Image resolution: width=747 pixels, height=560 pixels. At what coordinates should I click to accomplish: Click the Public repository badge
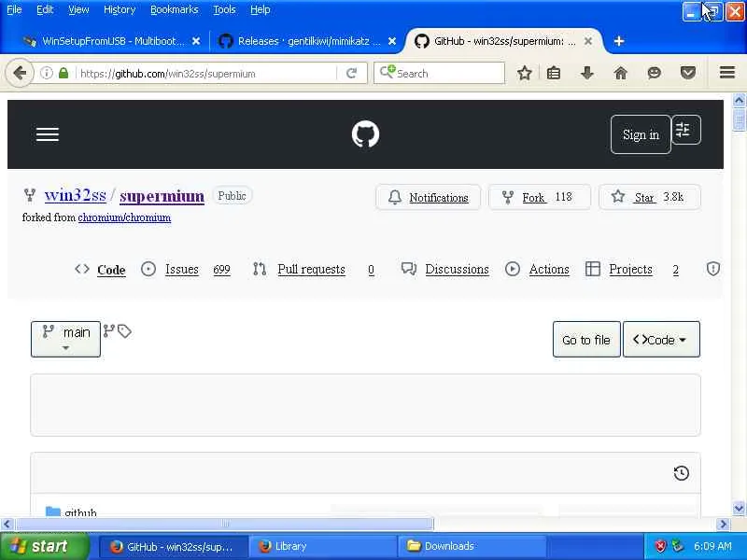coord(232,196)
